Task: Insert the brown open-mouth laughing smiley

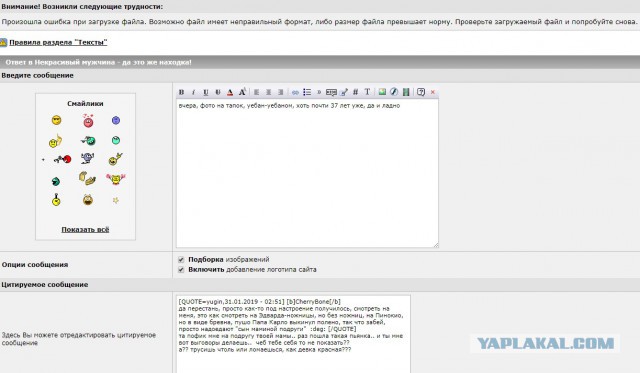Action: point(88,200)
